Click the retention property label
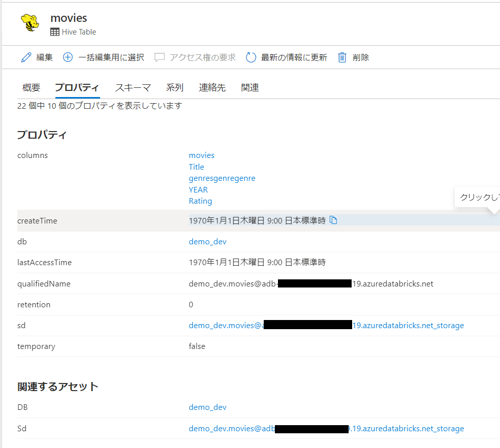The height and width of the screenshot is (448, 500). click(34, 305)
